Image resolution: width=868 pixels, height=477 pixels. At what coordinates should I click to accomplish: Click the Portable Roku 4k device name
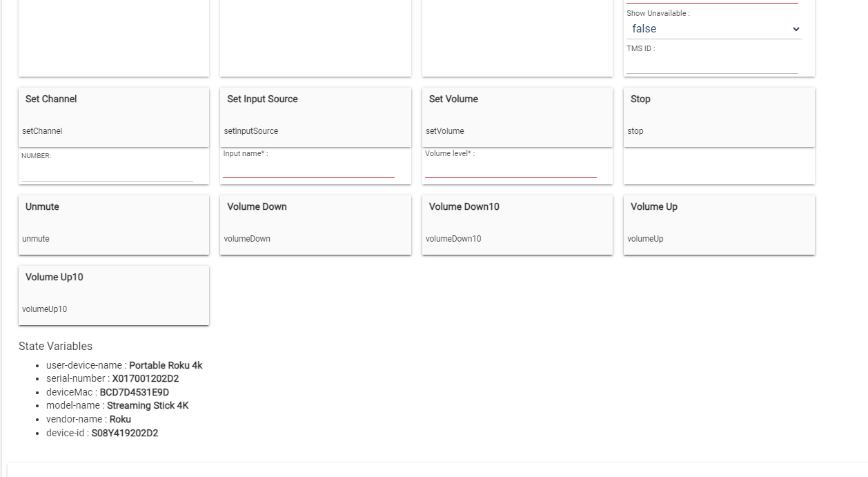tap(166, 366)
